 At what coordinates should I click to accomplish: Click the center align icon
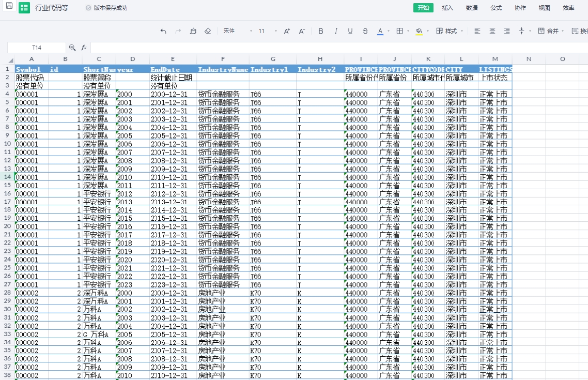coord(492,31)
